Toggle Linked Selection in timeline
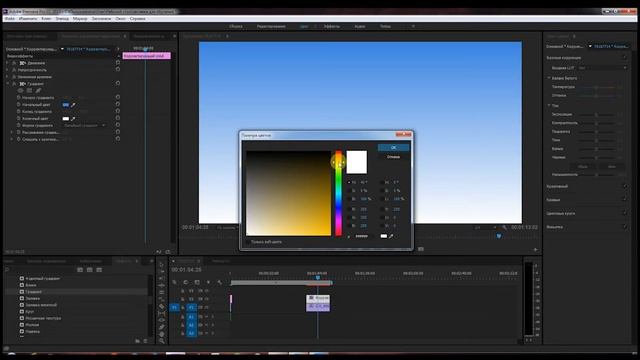The height and width of the screenshot is (360, 640). 197,282
